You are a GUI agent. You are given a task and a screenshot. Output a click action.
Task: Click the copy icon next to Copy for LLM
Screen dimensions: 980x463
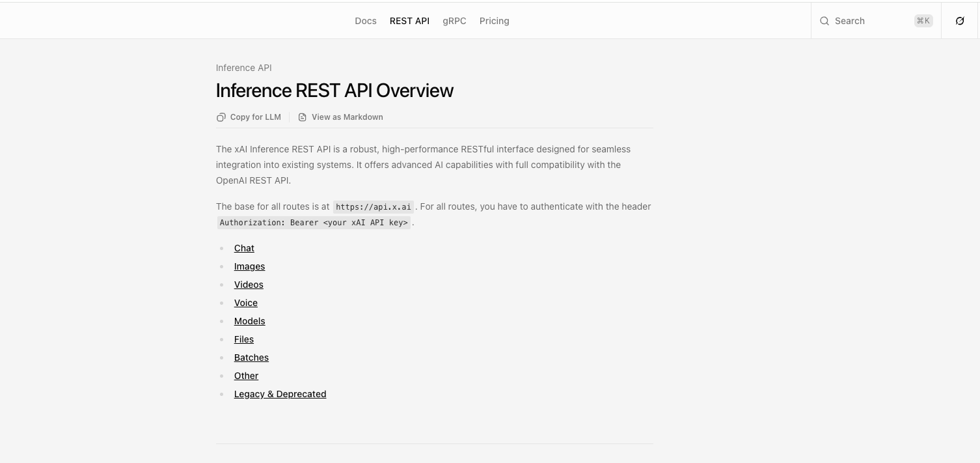point(221,117)
